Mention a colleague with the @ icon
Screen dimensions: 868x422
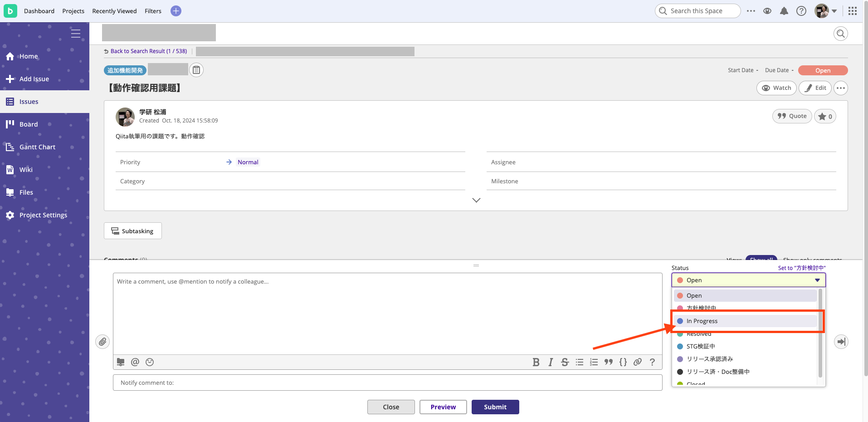[135, 362]
